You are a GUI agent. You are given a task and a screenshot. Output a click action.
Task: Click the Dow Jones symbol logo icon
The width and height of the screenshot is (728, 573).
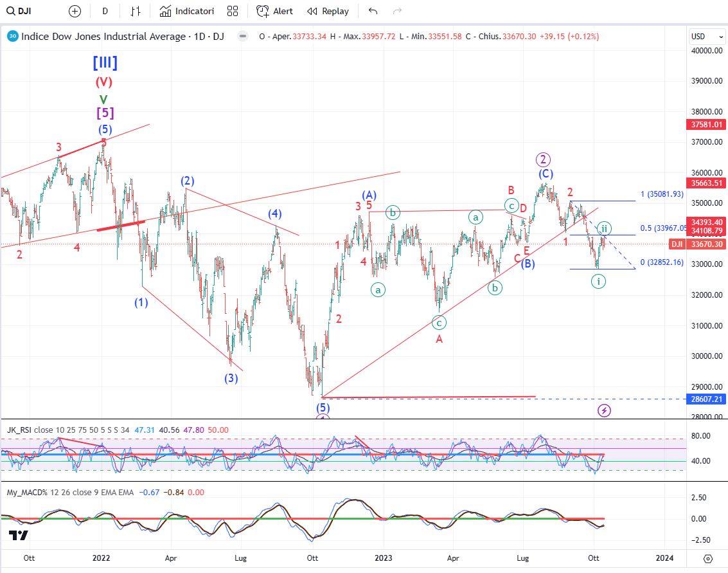pyautogui.click(x=13, y=36)
